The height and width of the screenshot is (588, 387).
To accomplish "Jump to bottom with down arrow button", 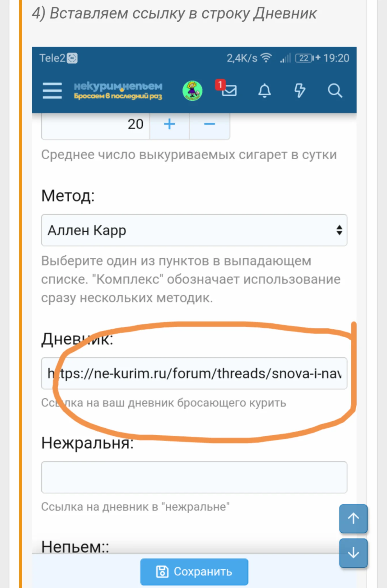I will tap(353, 553).
